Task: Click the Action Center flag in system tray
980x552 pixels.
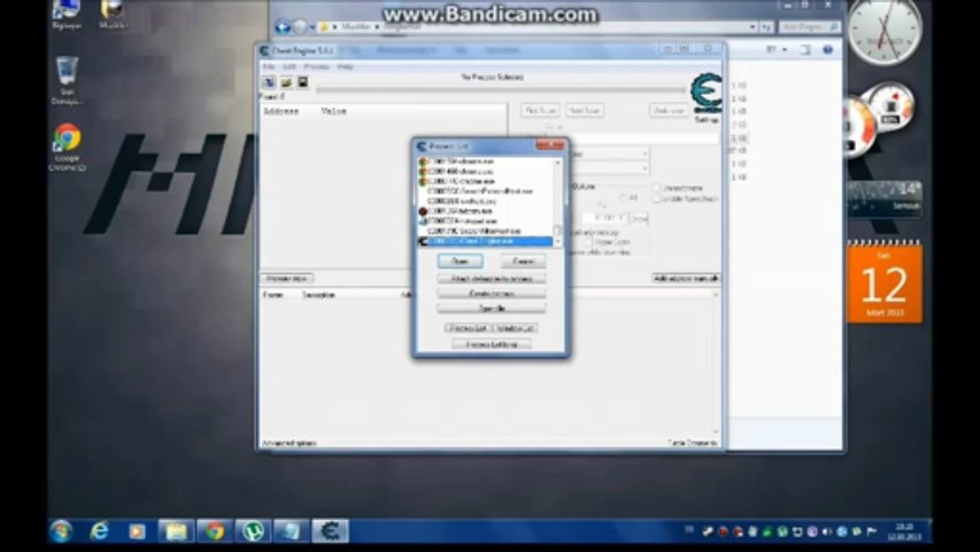Action: 871,531
